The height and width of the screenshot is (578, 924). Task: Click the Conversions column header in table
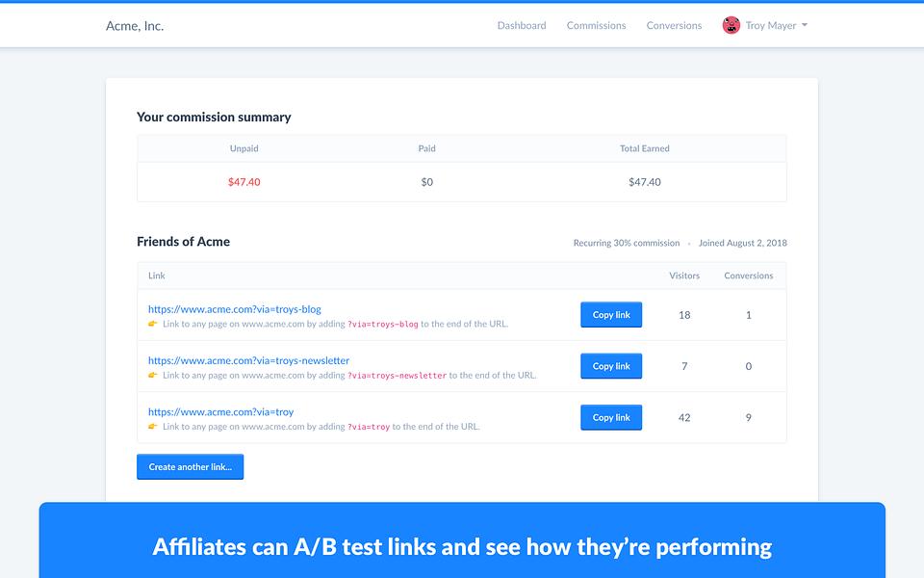coord(749,276)
